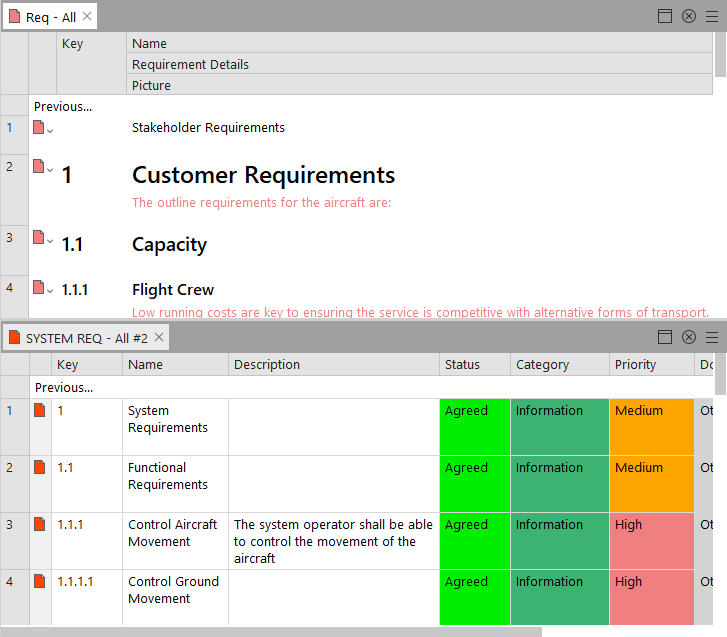Click the document icon on Customer Requirements row
Screen dimensions: 727x637
click(x=39, y=166)
